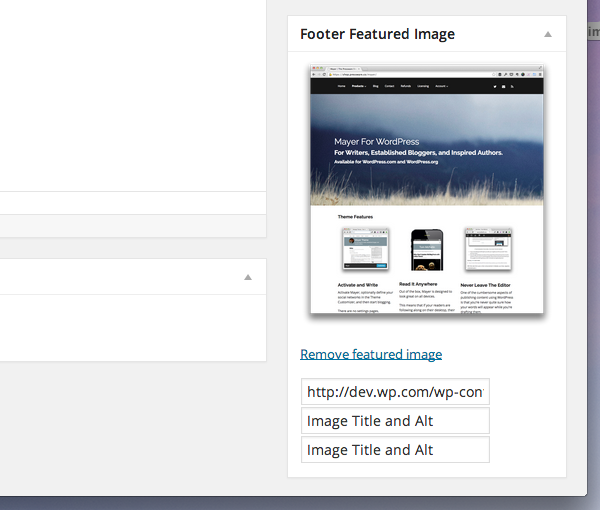This screenshot has width=600, height=510.
Task: Click the Theme Features heading in preview
Action: point(355,217)
